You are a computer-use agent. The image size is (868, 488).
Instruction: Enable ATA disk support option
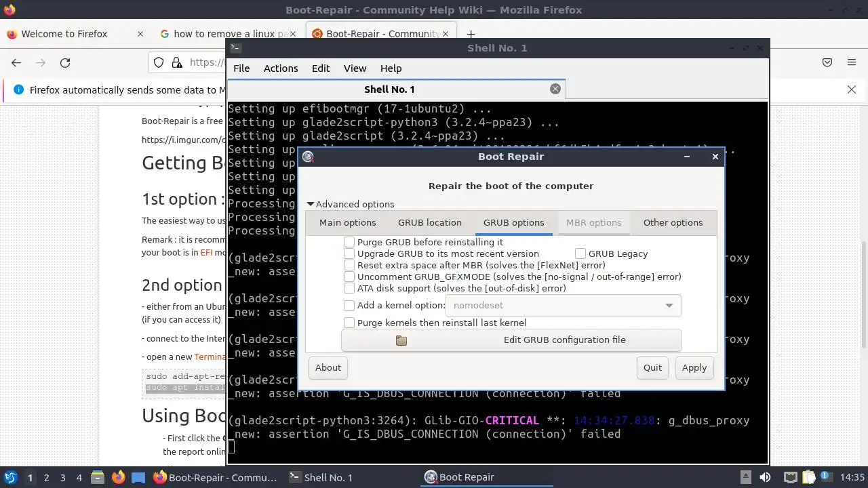click(349, 288)
